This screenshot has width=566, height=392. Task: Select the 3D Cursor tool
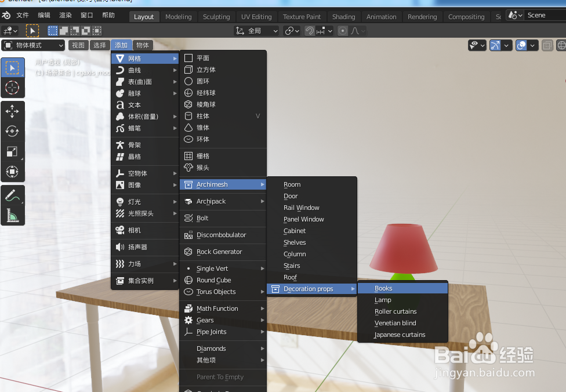[x=13, y=88]
